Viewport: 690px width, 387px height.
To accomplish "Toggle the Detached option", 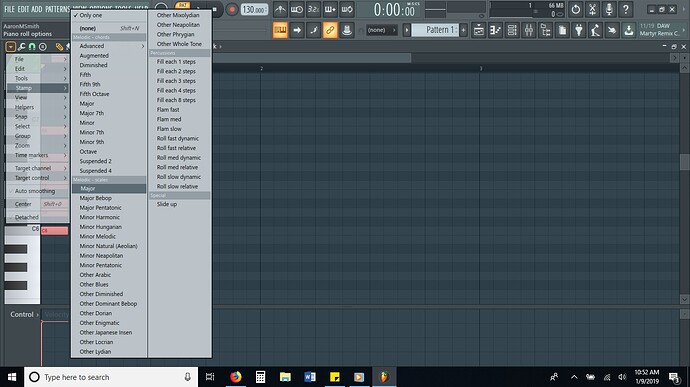I will [38, 217].
